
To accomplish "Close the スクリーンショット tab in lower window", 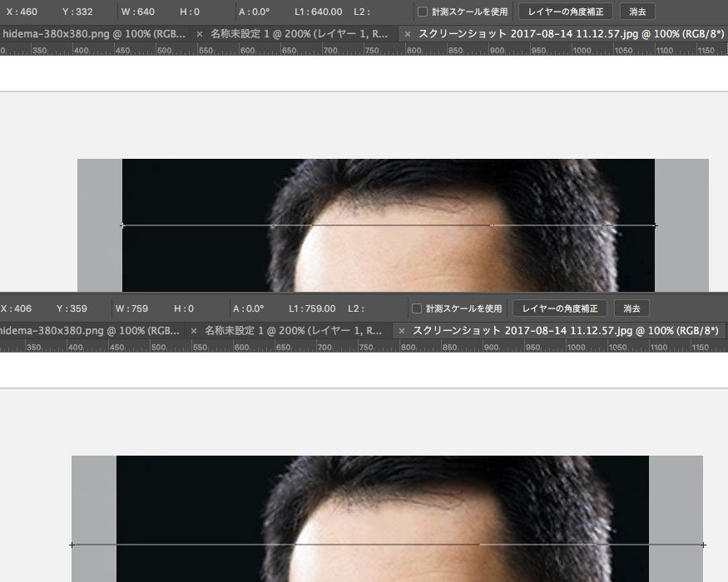I will pos(403,330).
